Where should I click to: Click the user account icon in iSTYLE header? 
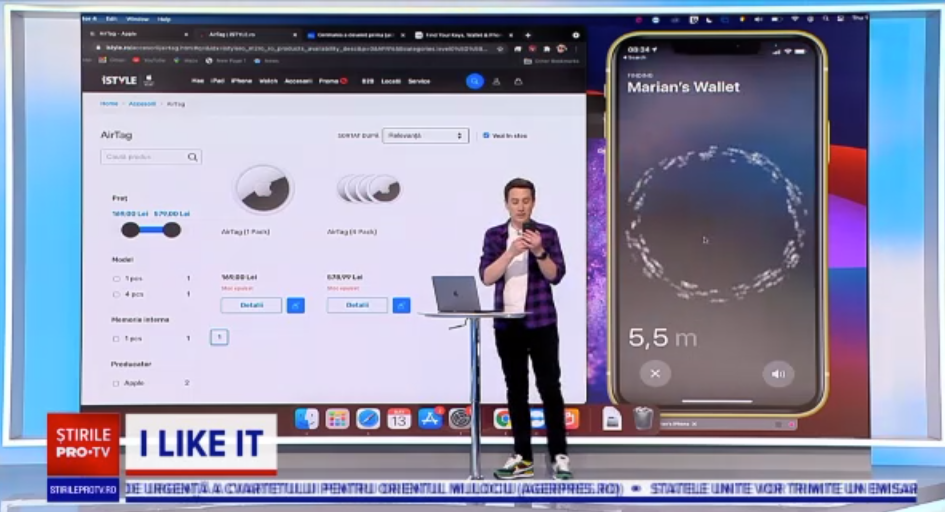coord(499,81)
